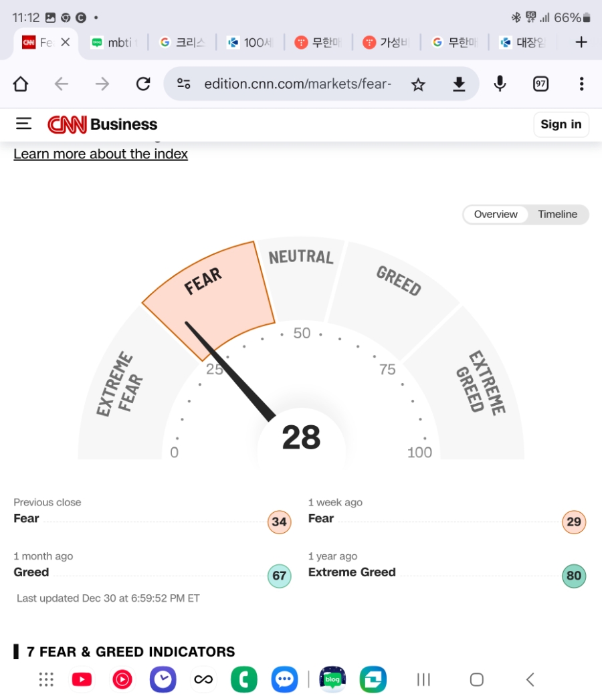Switch the gauge to Overview view
Image resolution: width=602 pixels, height=700 pixels.
coord(495,215)
